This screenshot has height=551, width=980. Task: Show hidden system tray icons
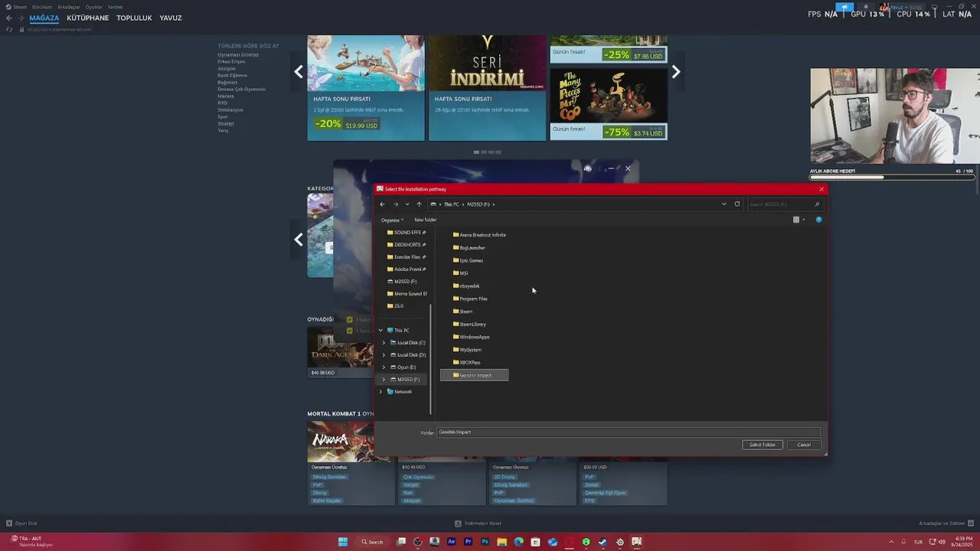tap(891, 542)
